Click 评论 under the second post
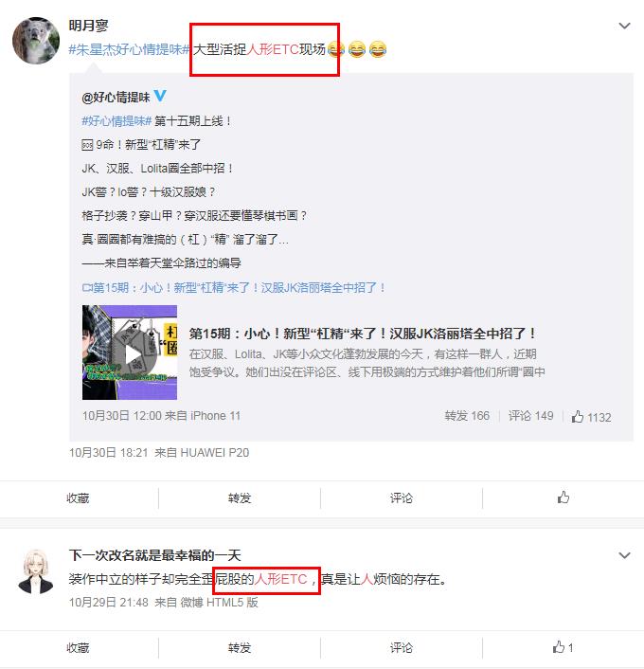Screen dimensions: 644x669 (x=402, y=647)
